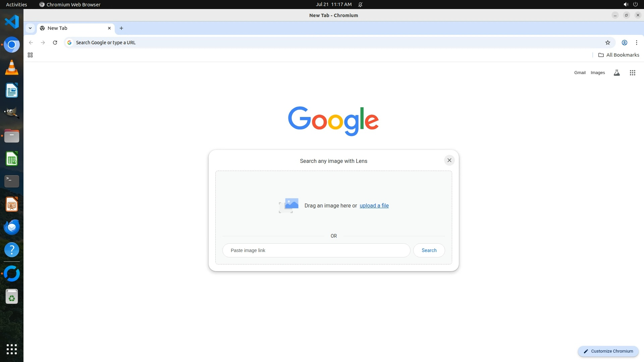Toggle the do-not-disturb notification bell icon
This screenshot has width=644, height=362.
[360, 5]
